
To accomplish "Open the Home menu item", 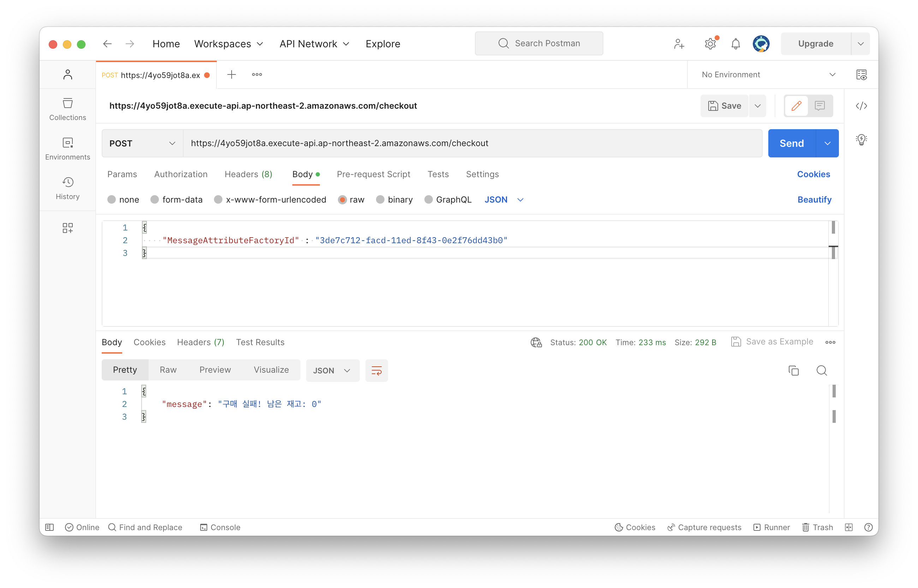I will [166, 43].
